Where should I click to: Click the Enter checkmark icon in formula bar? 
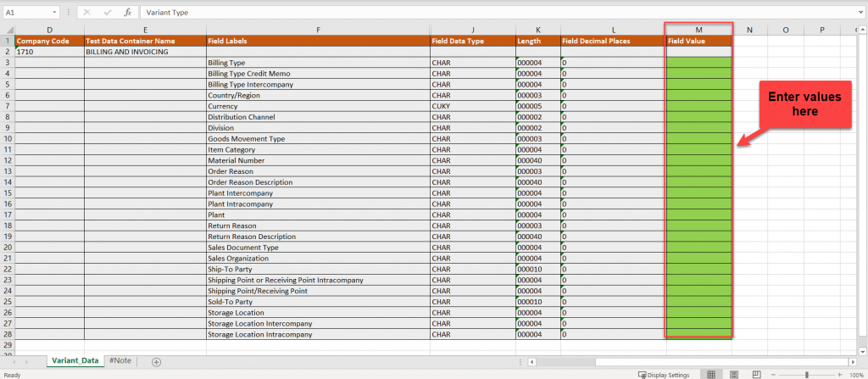coord(108,12)
